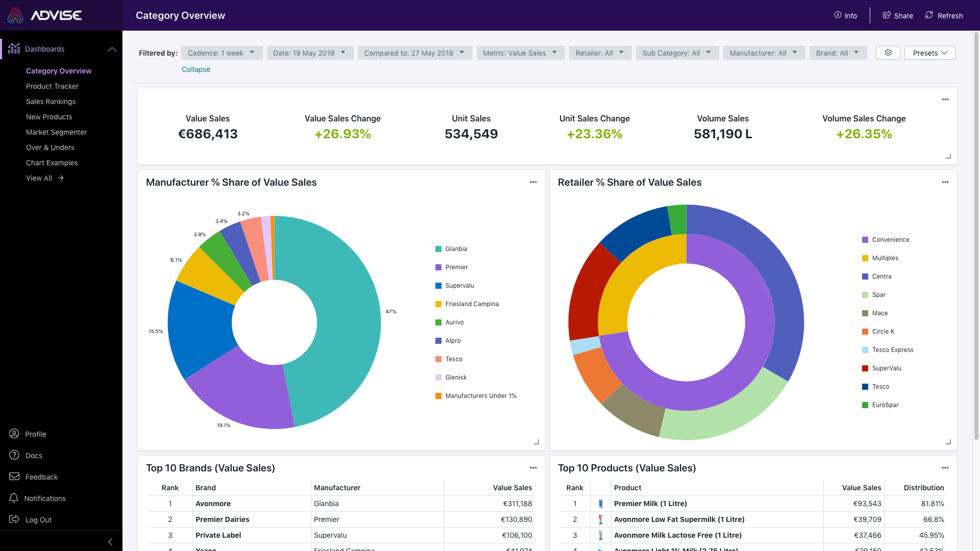980x551 pixels.
Task: Open the Presets dropdown
Action: point(929,53)
